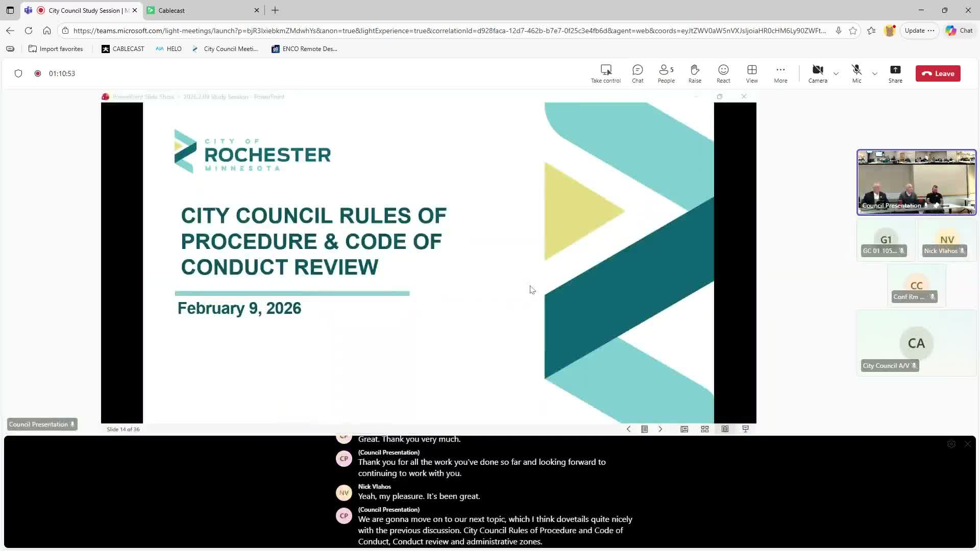Viewport: 980px width, 551px height.
Task: Select the Council Presentation video thumbnail
Action: [916, 182]
